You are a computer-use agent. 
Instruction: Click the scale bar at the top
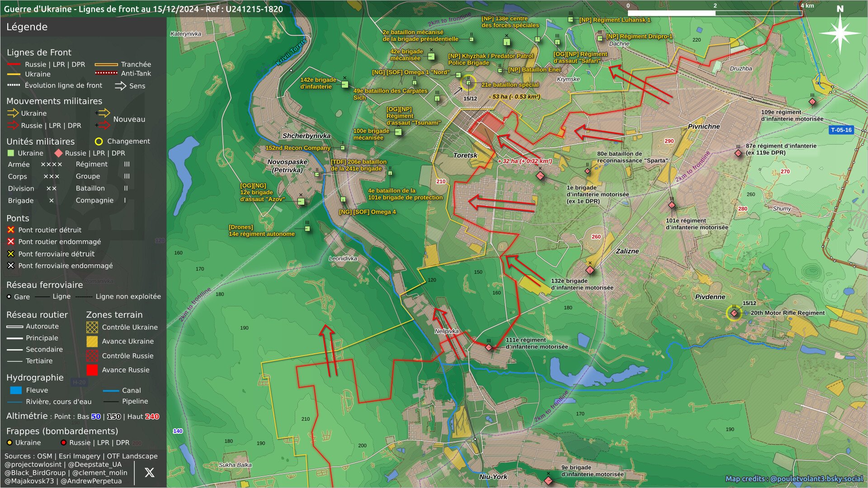(x=715, y=13)
